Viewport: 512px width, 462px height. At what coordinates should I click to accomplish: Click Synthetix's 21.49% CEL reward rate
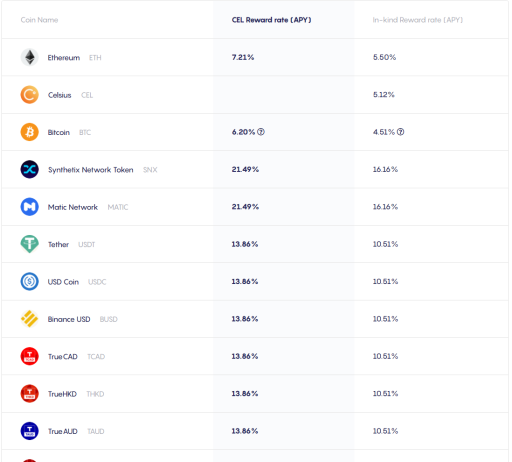245,169
